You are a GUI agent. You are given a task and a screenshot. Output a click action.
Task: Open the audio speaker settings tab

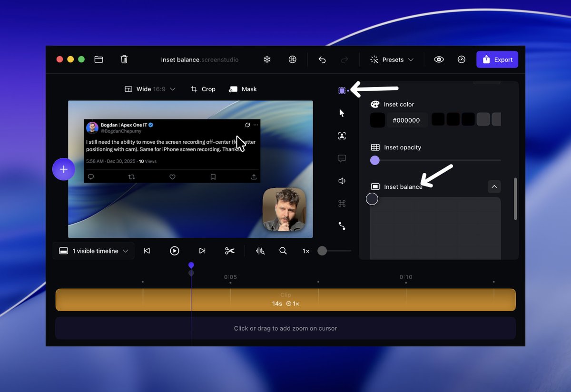pyautogui.click(x=342, y=181)
